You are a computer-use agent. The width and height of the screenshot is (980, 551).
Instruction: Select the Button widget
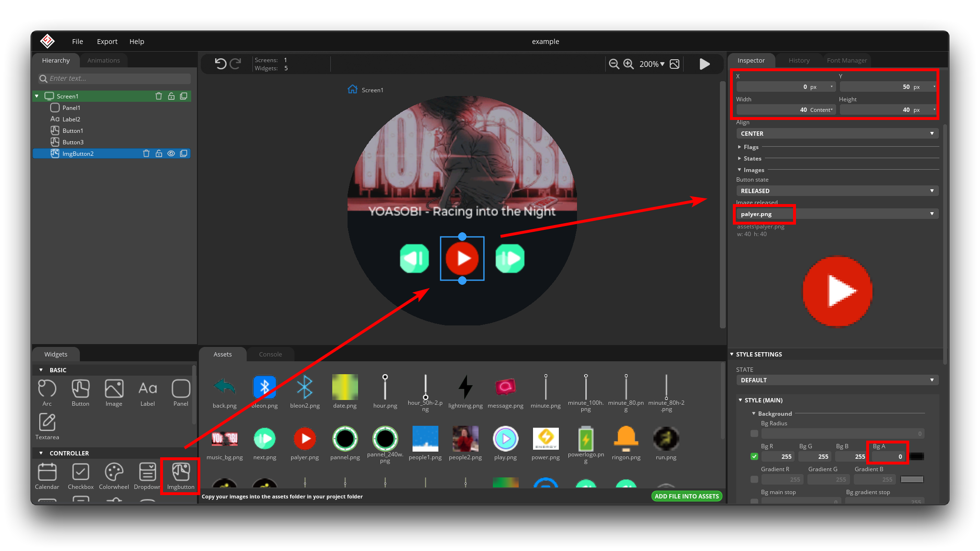coord(80,393)
